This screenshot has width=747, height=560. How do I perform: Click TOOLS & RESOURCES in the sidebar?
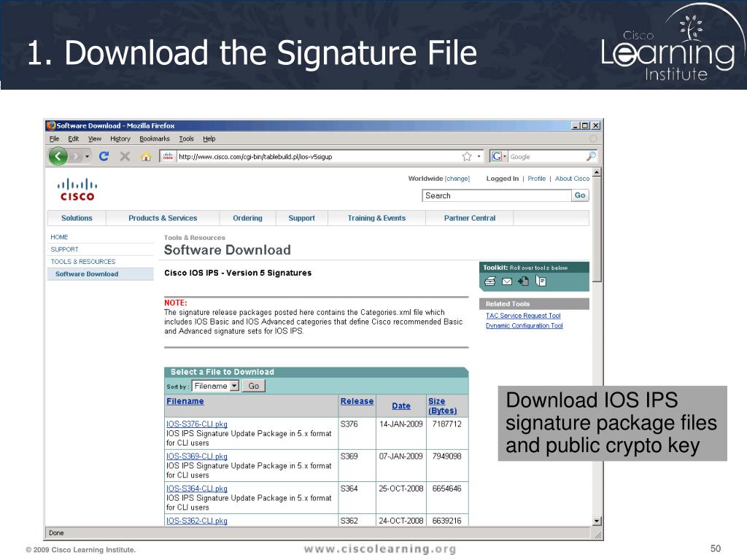83,262
